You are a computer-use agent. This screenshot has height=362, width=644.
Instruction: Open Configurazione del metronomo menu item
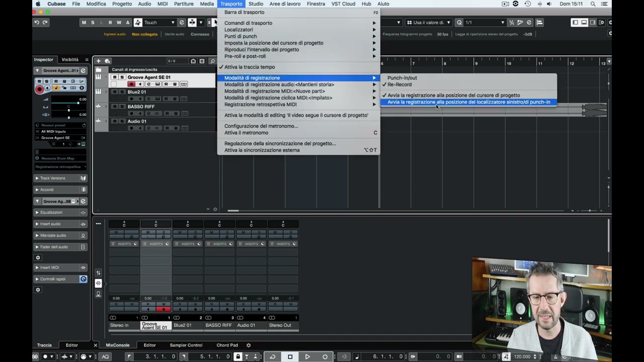(x=298, y=126)
